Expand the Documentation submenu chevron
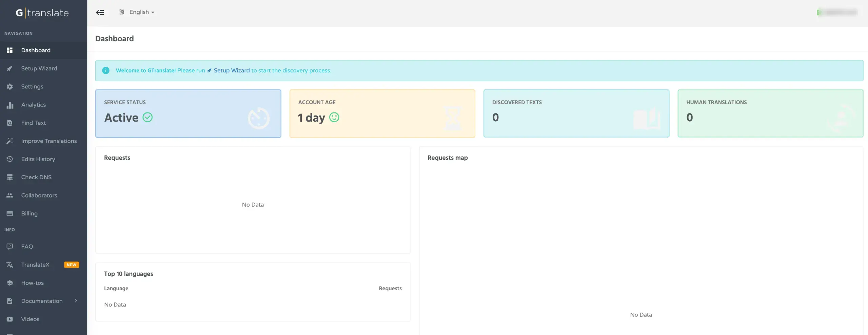The width and height of the screenshot is (868, 335). pos(76,301)
